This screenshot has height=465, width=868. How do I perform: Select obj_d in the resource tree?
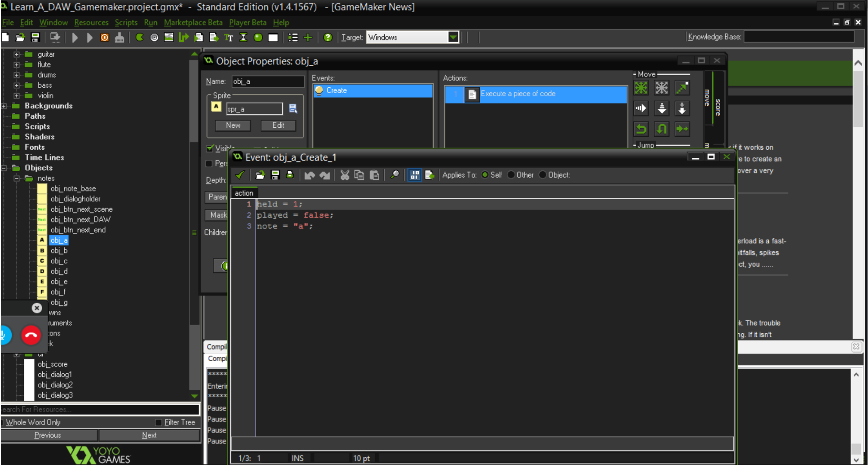(x=59, y=272)
